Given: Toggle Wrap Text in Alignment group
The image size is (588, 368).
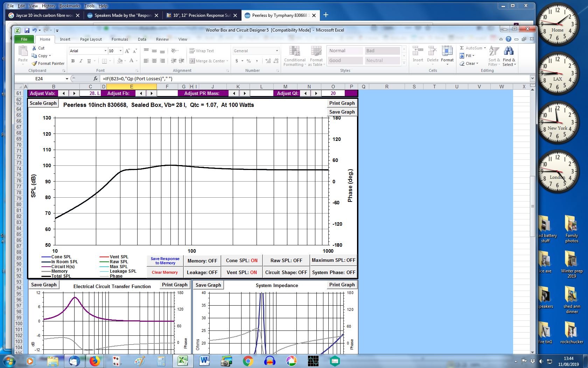Looking at the screenshot, I should (202, 51).
